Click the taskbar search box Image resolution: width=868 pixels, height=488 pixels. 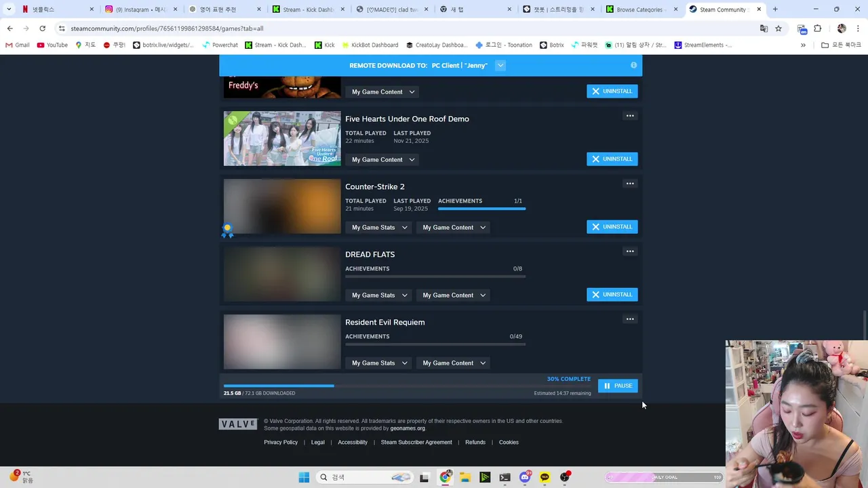366,477
